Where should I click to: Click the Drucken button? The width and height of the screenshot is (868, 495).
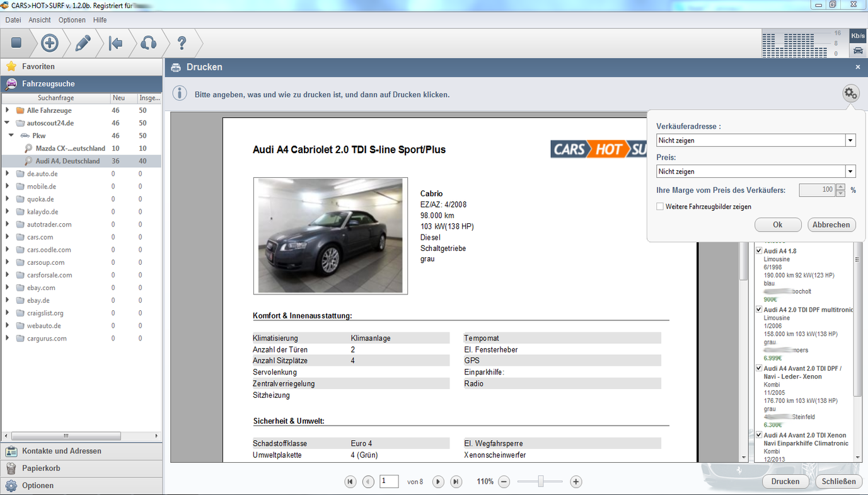point(785,482)
